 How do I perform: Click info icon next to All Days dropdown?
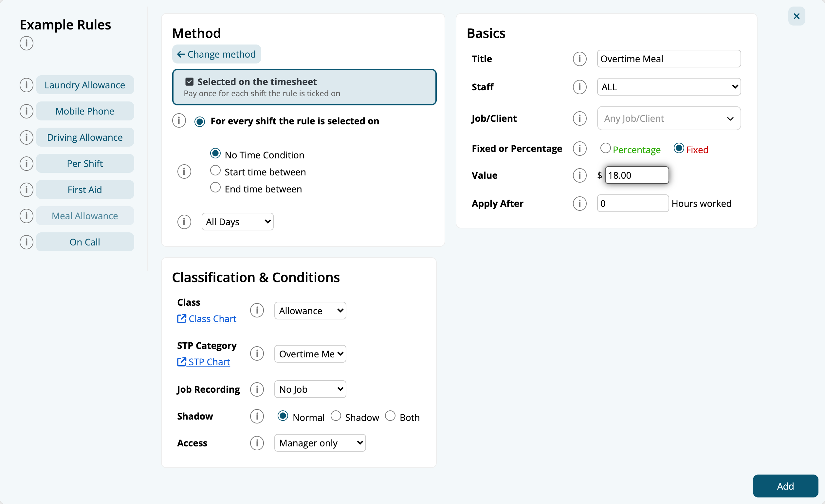(x=184, y=222)
